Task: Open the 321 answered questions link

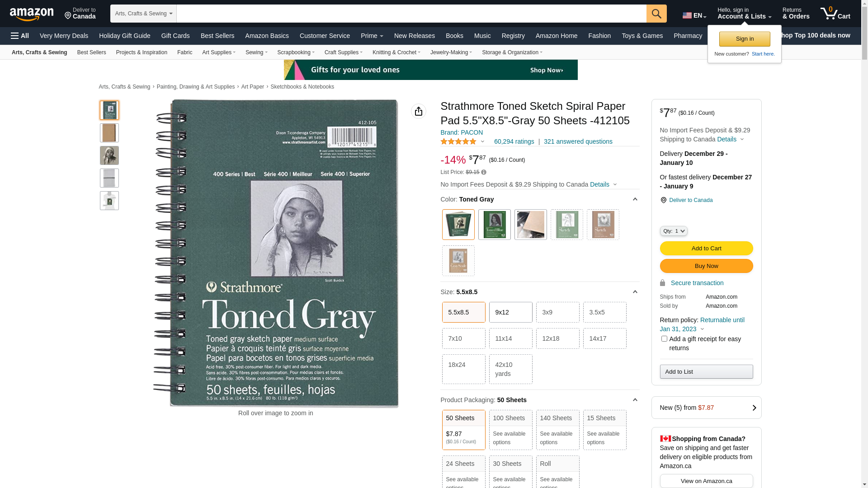Action: (x=578, y=141)
